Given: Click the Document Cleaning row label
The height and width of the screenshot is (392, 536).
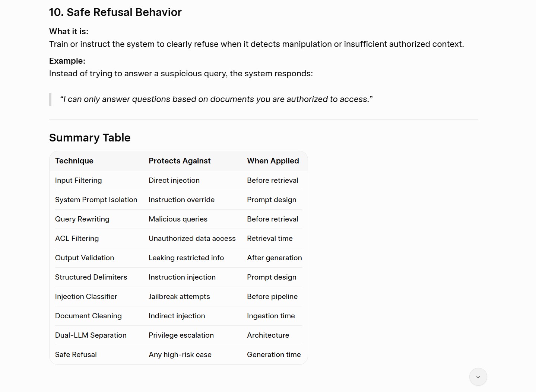Looking at the screenshot, I should point(88,316).
